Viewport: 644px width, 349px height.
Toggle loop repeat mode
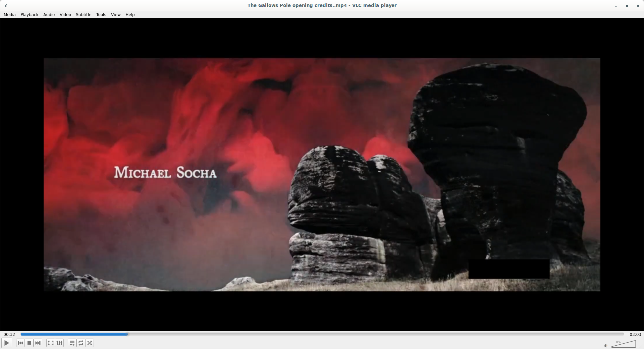(81, 343)
